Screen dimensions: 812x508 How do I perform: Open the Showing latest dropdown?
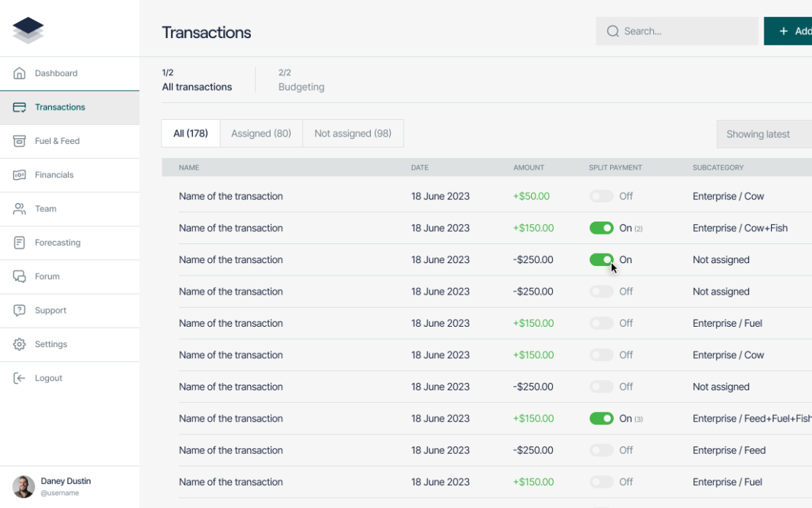point(764,134)
